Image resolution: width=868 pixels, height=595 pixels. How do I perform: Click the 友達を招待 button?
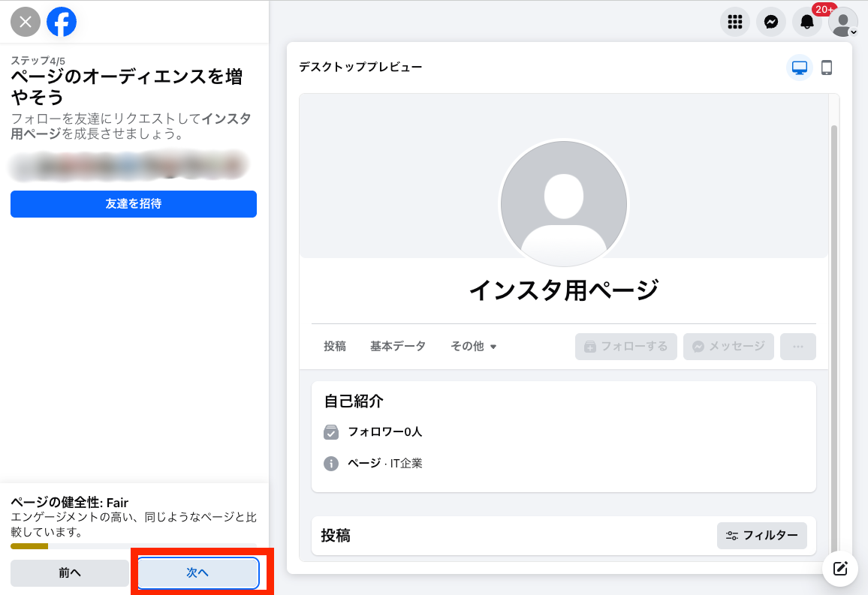tap(133, 203)
